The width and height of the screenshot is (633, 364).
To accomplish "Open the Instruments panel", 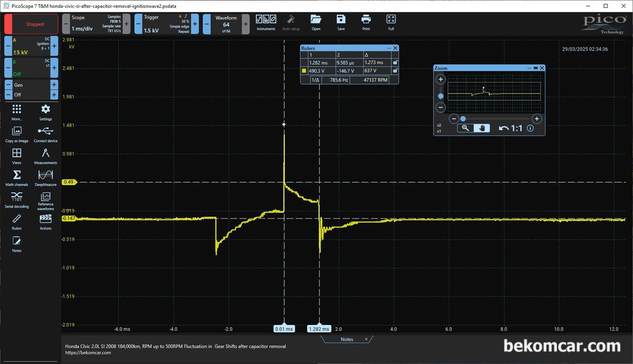I will tap(266, 23).
